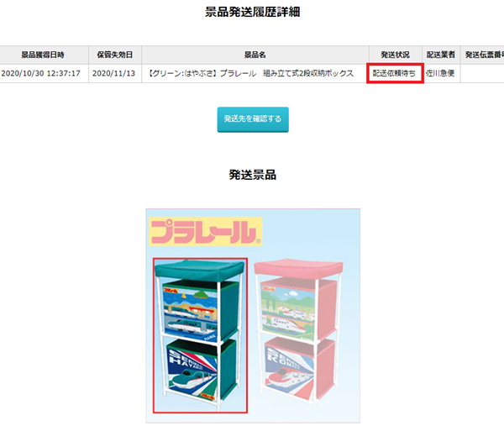This screenshot has height=426, width=504.
Task: Click the 景品発送履歴詳細 page heading
Action: click(x=252, y=13)
